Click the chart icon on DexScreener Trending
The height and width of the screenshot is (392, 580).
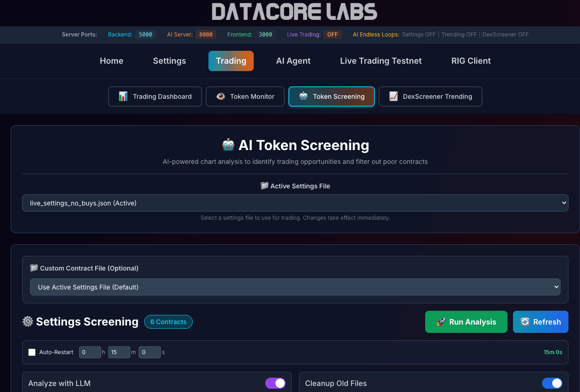point(393,96)
